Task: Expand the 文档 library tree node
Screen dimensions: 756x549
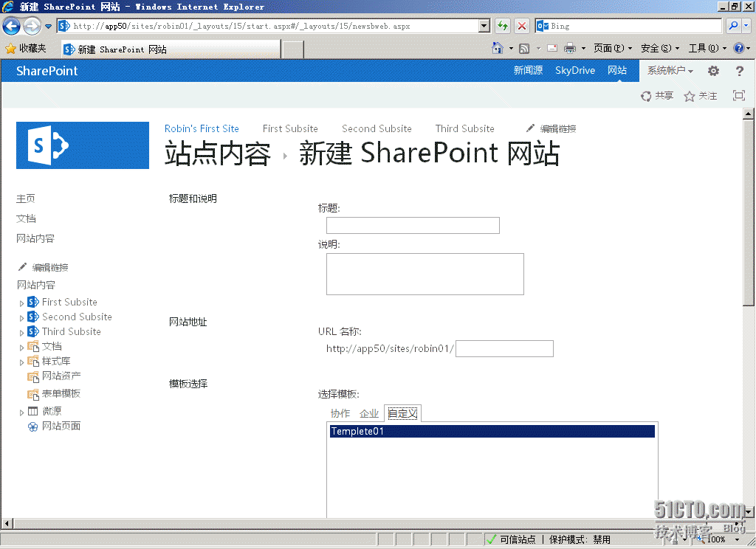Action: (x=21, y=348)
